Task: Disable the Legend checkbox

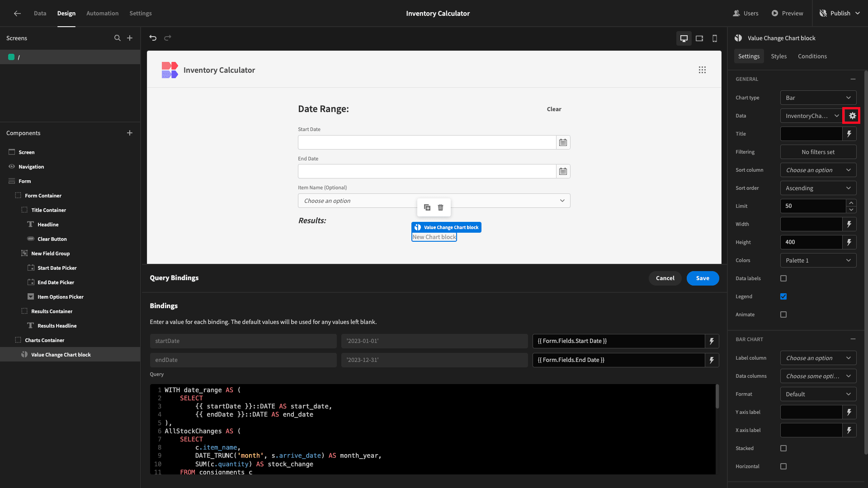Action: [783, 296]
